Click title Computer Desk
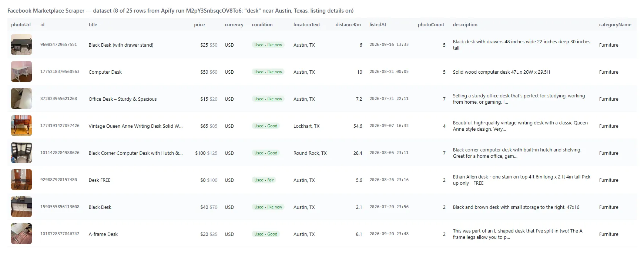This screenshot has height=254, width=644. pyautogui.click(x=105, y=72)
